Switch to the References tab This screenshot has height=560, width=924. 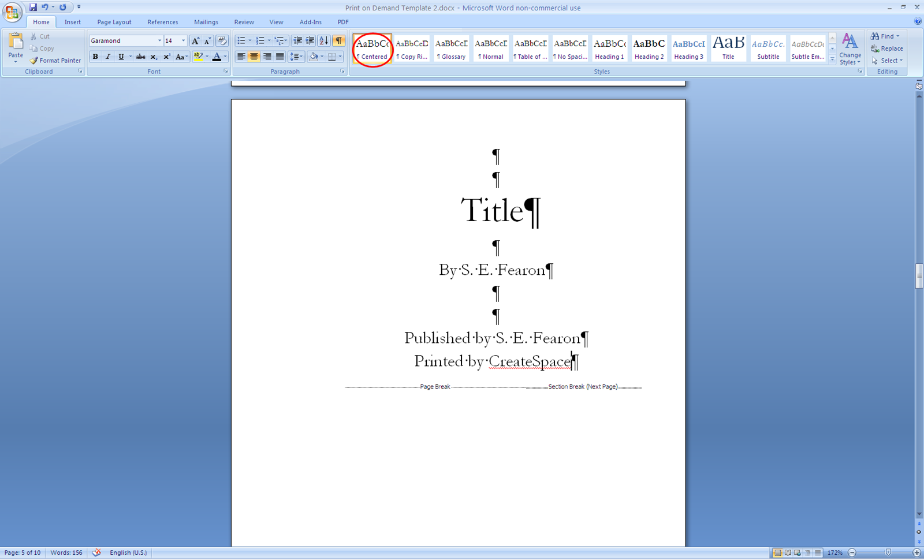click(162, 22)
